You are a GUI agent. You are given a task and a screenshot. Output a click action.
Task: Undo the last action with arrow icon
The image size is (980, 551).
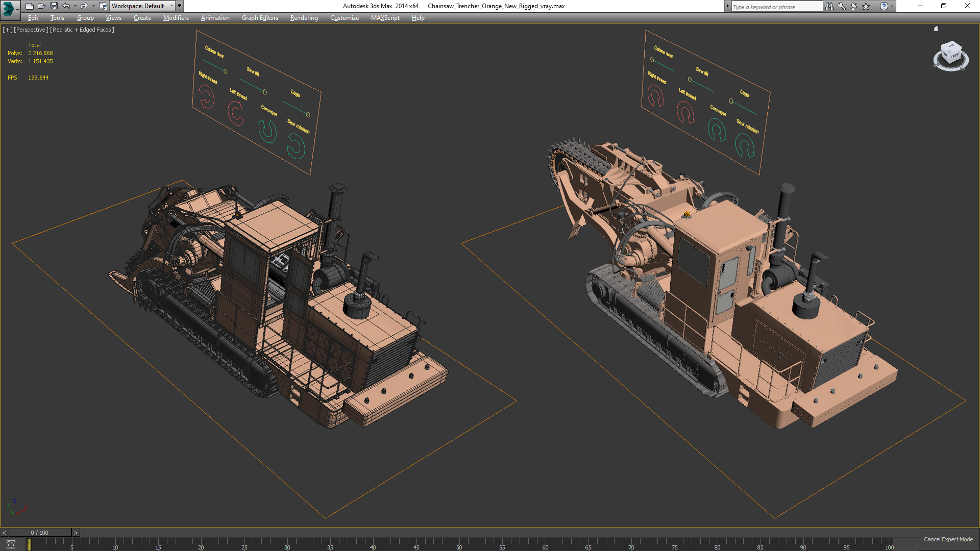click(x=66, y=6)
